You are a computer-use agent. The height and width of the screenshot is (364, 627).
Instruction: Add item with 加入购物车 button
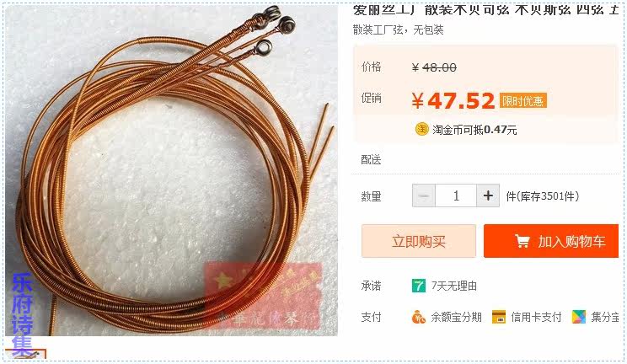551,241
